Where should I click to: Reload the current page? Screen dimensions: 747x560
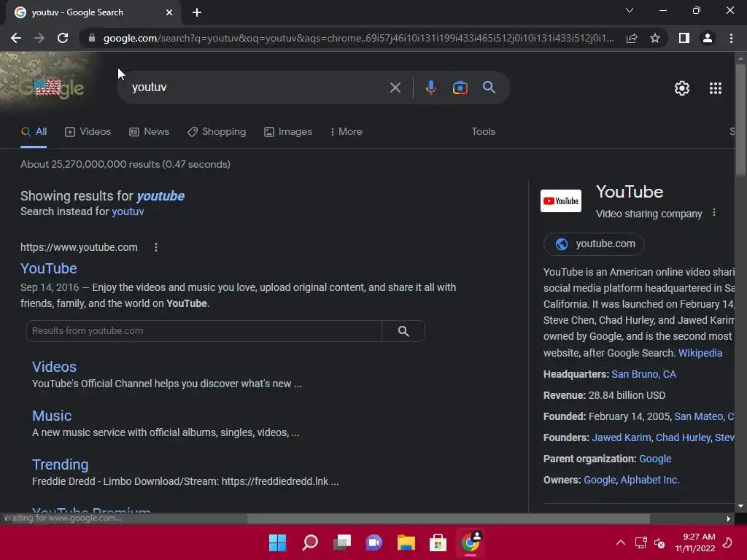63,38
